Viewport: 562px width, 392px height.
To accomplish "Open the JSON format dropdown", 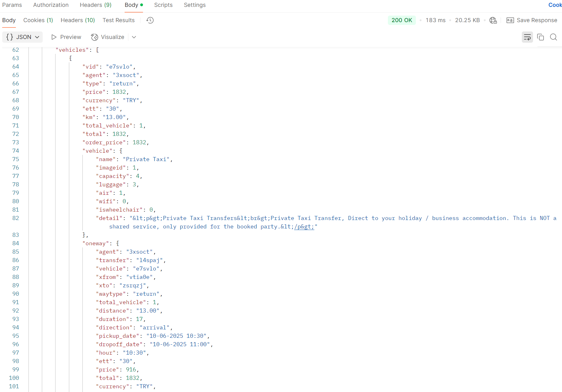I will 22,37.
